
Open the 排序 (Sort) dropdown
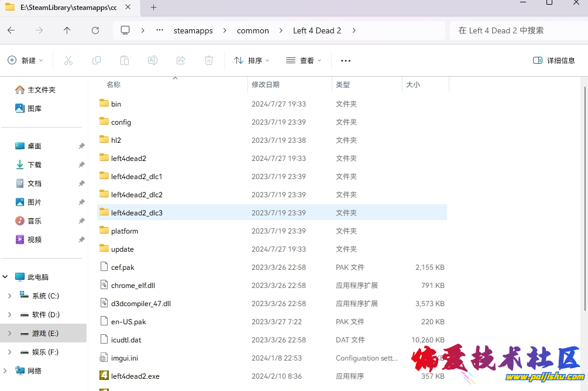point(252,60)
